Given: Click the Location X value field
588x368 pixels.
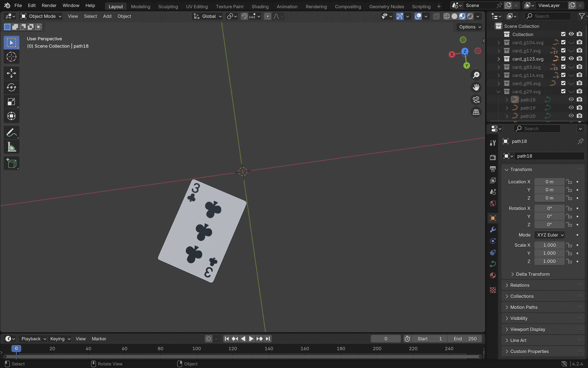Looking at the screenshot, I should (x=549, y=182).
